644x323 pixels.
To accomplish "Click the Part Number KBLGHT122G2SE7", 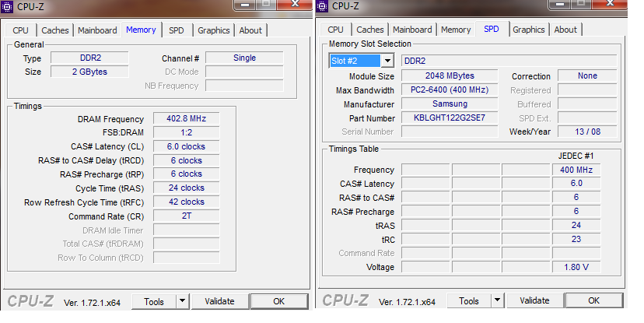I will (x=450, y=118).
